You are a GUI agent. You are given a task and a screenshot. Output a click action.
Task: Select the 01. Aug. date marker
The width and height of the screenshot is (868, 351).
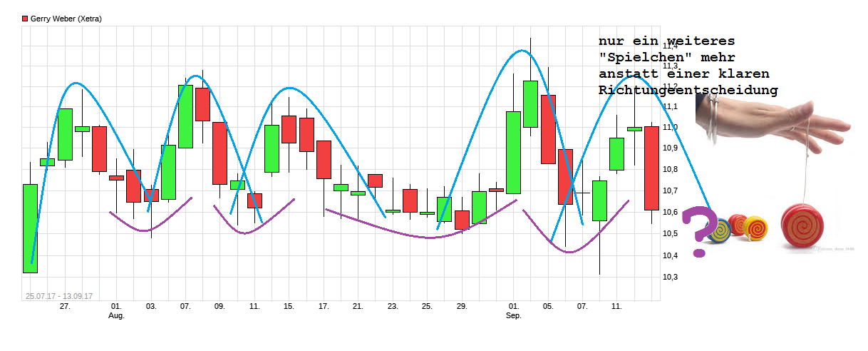(116, 310)
